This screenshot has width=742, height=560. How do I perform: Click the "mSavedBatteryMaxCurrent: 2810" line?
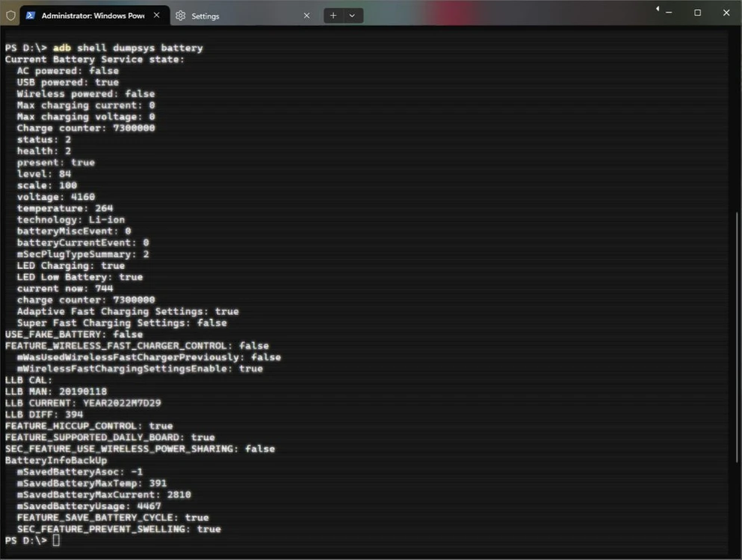point(104,495)
